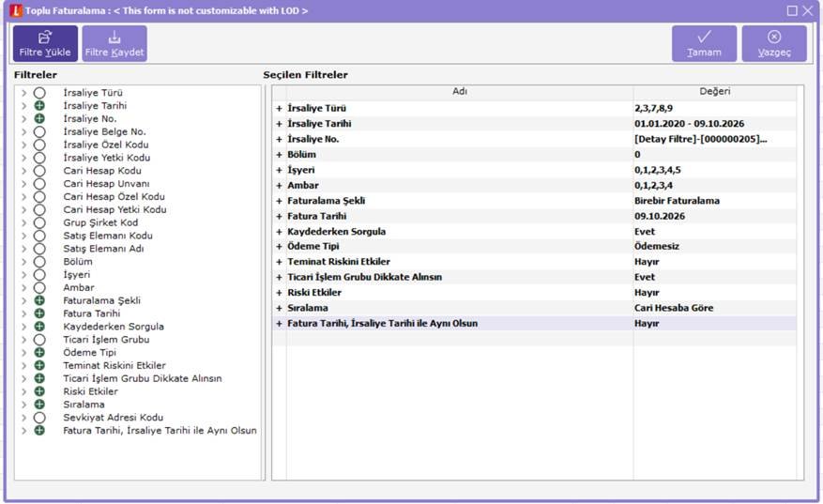Image resolution: width=823 pixels, height=504 pixels.
Task: Click the 2,3,7,8,9 value cell
Action: point(714,109)
